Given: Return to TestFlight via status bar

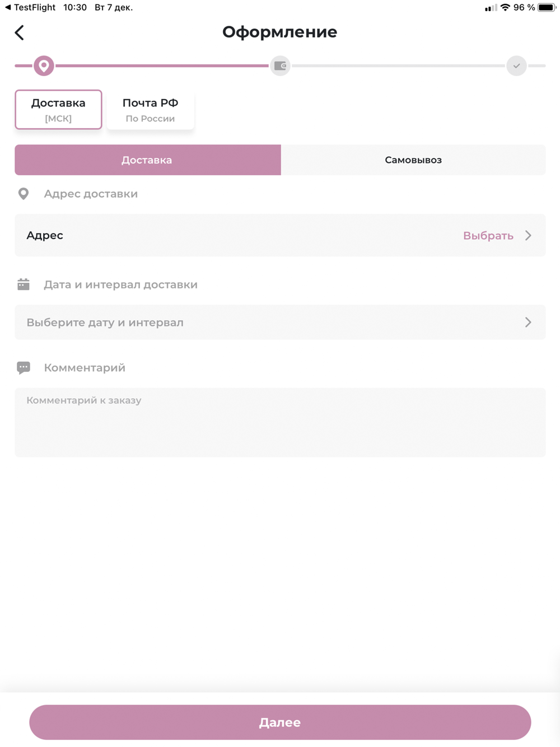Looking at the screenshot, I should click(30, 7).
